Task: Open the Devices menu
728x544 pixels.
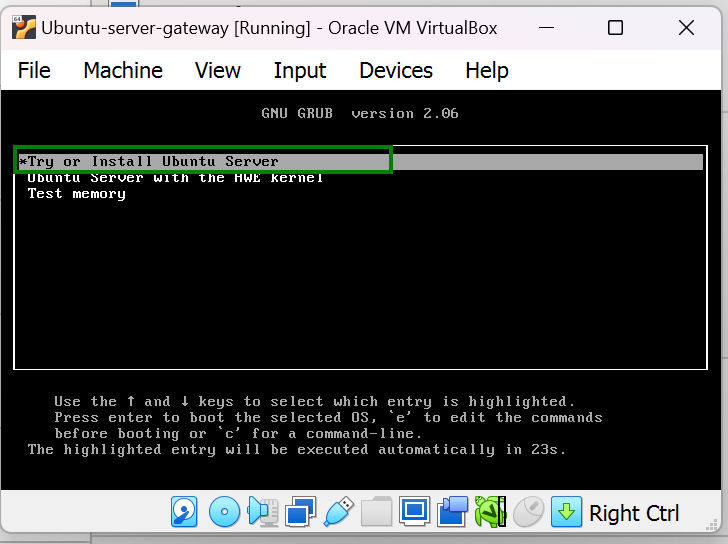Action: coord(396,71)
